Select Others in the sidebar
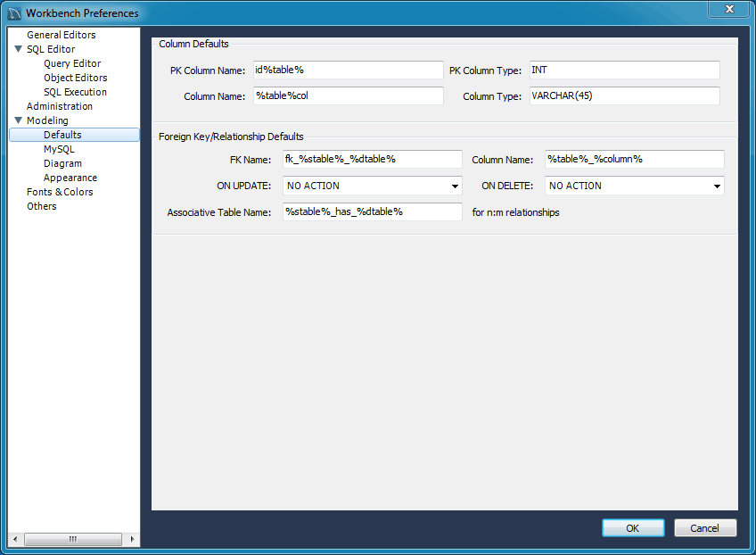The image size is (756, 555). point(42,206)
